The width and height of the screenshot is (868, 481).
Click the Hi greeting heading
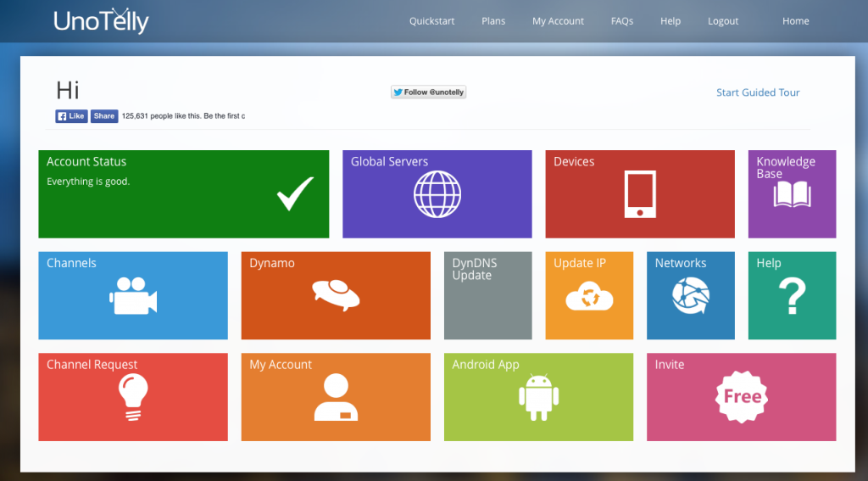[x=68, y=90]
